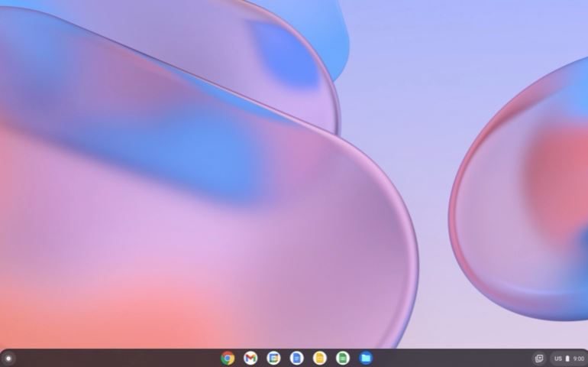Open quick settings via the 9:00 clock
The height and width of the screenshot is (367, 588).
pos(579,359)
